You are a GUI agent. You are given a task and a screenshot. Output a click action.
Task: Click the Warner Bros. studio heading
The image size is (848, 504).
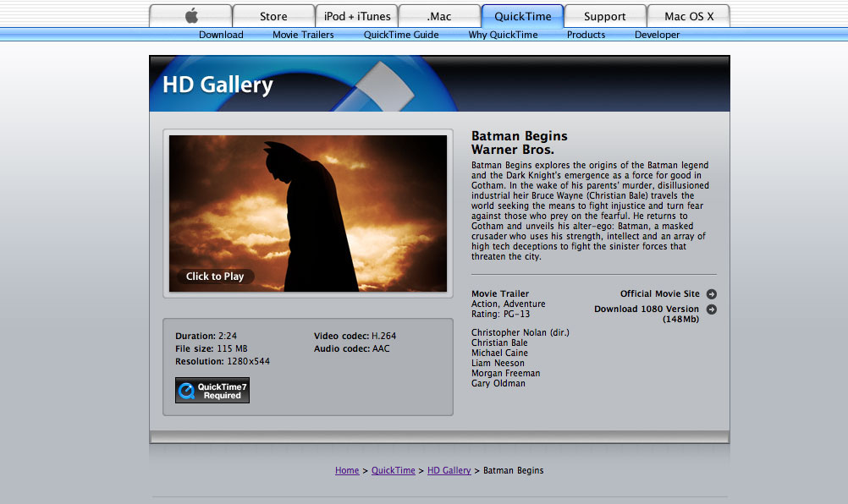513,150
